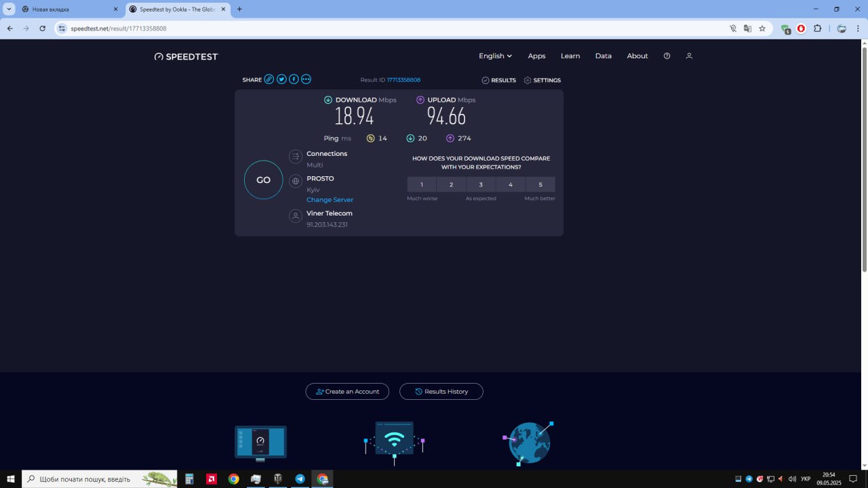Select the Speedtest by Ookla tab
The width and height of the screenshot is (868, 488).
click(x=178, y=9)
